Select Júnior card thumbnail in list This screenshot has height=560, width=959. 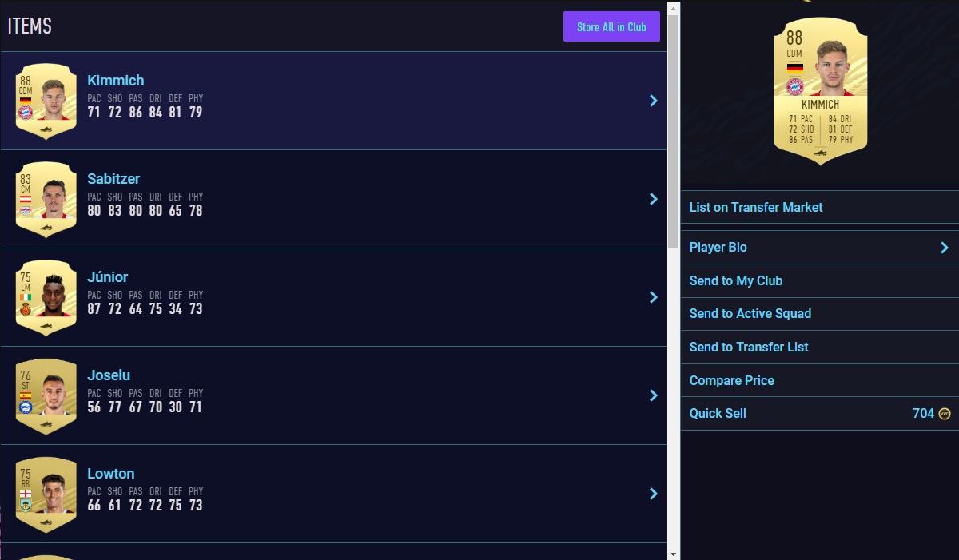point(46,297)
